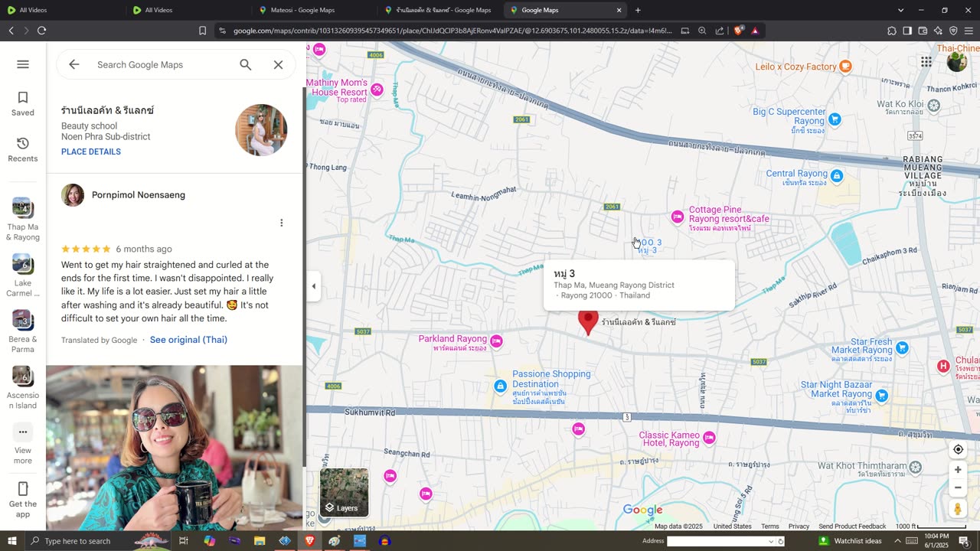The height and width of the screenshot is (551, 980).
Task: Open a new browser tab
Action: 638,10
